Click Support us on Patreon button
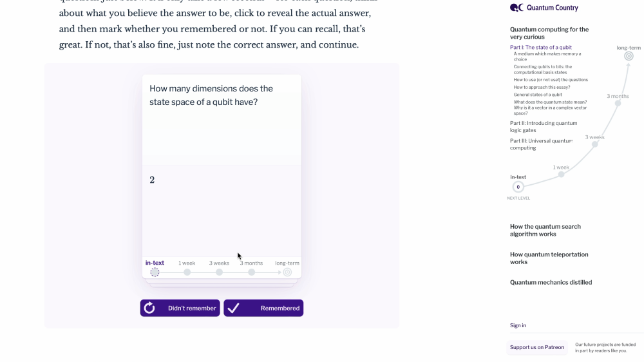 click(x=536, y=347)
